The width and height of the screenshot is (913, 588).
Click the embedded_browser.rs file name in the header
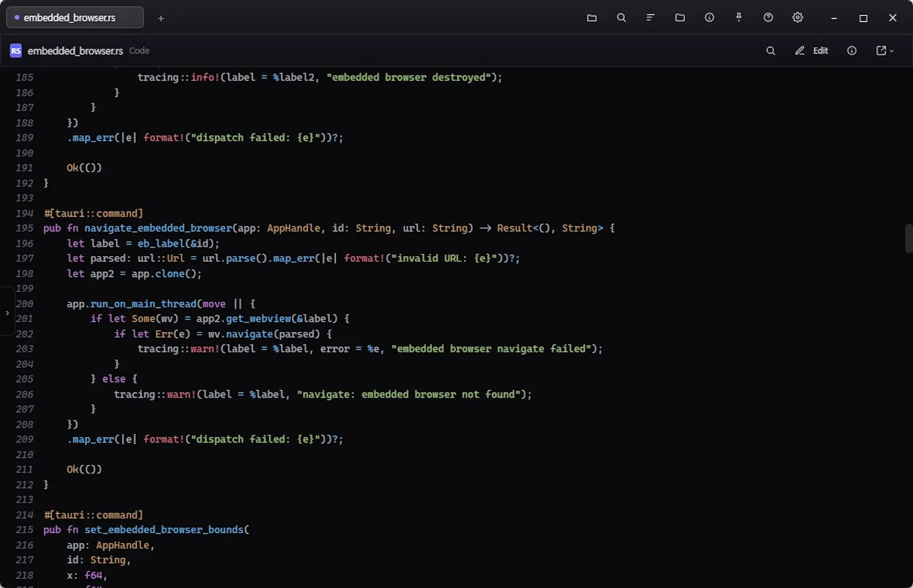(75, 51)
